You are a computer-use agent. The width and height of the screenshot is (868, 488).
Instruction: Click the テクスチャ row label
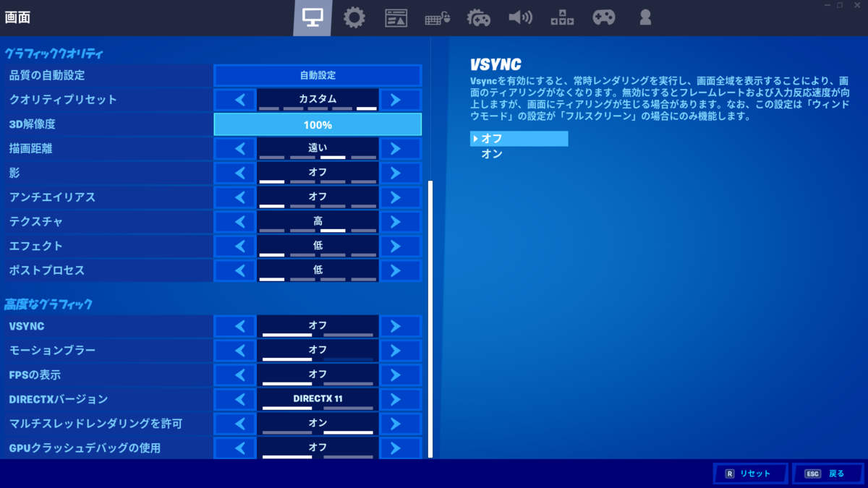point(35,222)
